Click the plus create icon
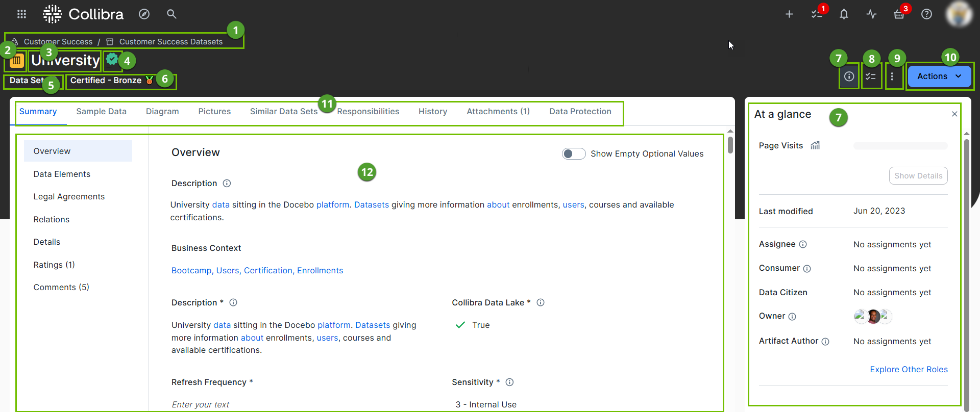The image size is (980, 412). [789, 14]
